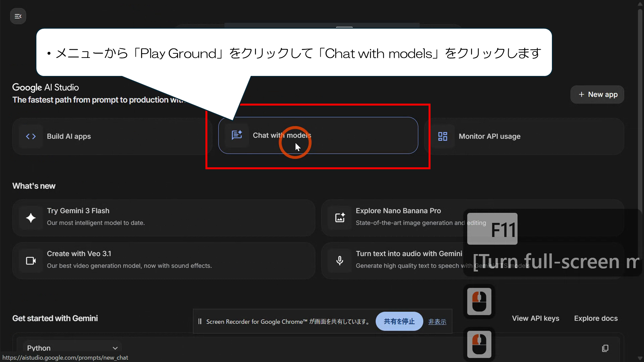Click the Build AI apps code icon
This screenshot has width=644, height=362.
pyautogui.click(x=31, y=136)
